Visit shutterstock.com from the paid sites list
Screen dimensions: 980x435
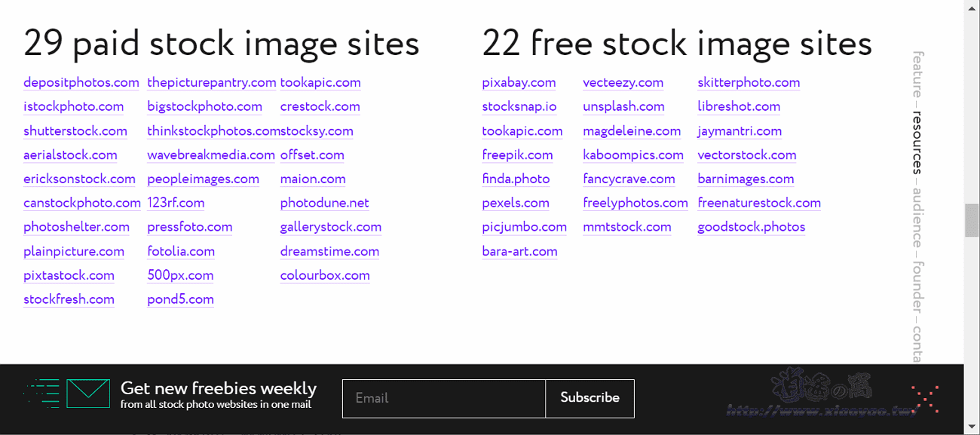tap(75, 131)
